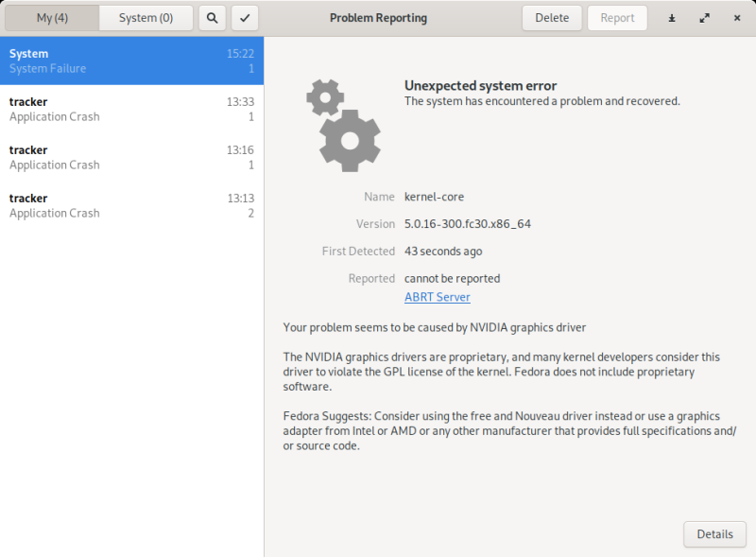Enable selection mode with the checkmark icon
756x557 pixels.
point(245,18)
